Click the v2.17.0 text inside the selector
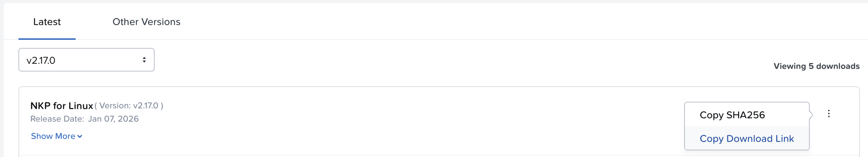 (41, 60)
